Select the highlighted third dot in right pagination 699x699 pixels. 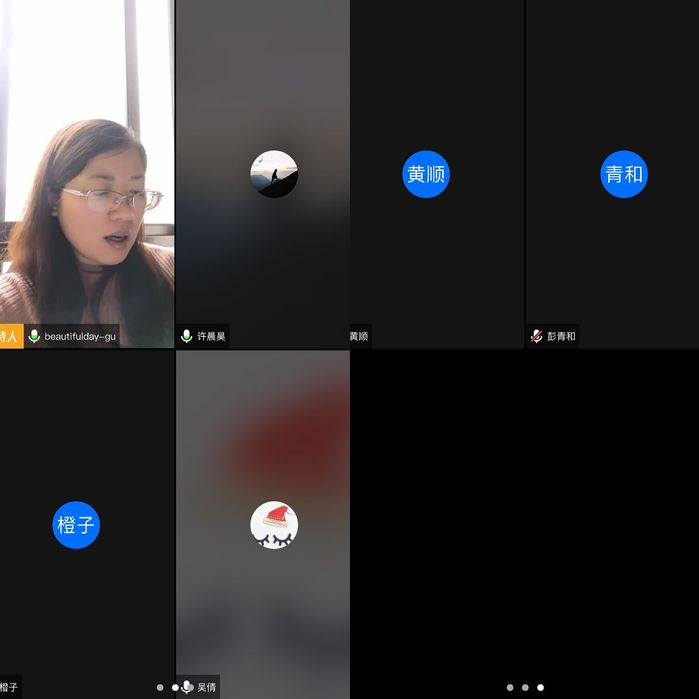[x=541, y=687]
